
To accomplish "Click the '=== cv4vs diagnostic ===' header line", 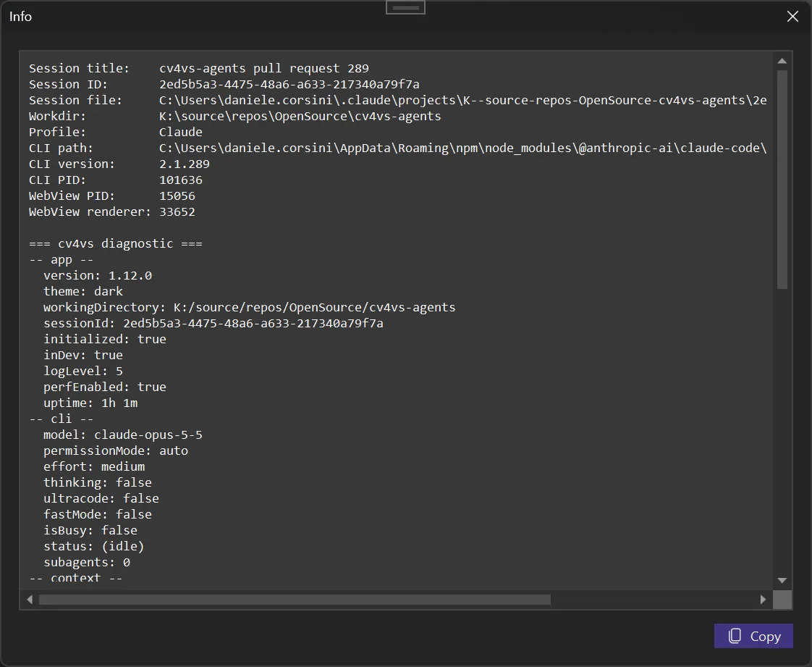I will point(116,243).
